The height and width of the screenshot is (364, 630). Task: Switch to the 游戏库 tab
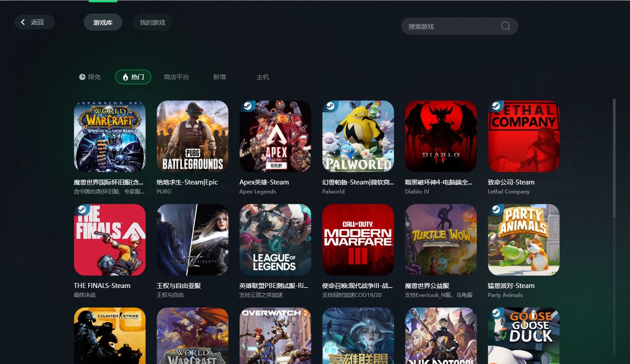(x=103, y=22)
